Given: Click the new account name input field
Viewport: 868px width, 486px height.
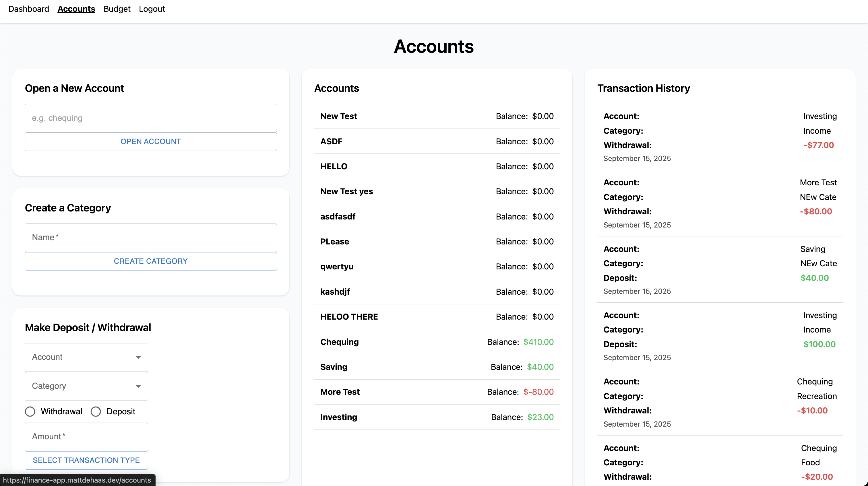Looking at the screenshot, I should click(151, 118).
